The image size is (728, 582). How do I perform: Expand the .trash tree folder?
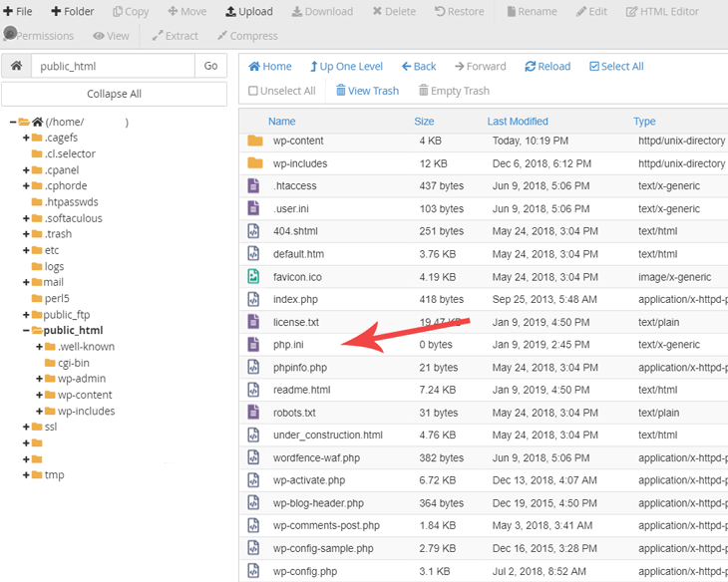(26, 234)
